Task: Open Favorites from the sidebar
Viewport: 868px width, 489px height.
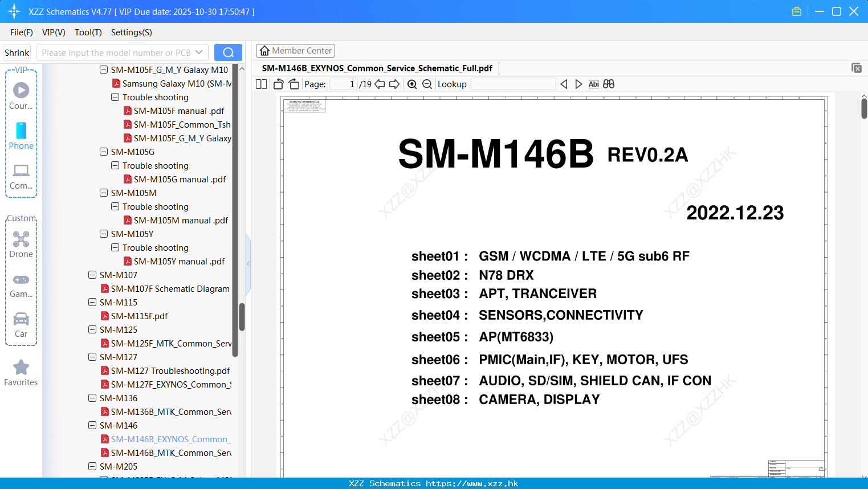Action: pyautogui.click(x=21, y=373)
